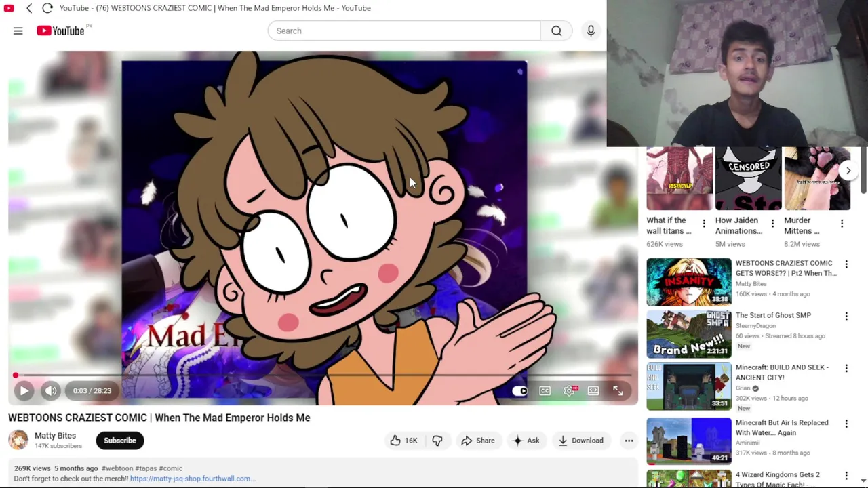The height and width of the screenshot is (488, 868).
Task: Open options for 'BUILD AND SEEK' video
Action: pos(846,368)
